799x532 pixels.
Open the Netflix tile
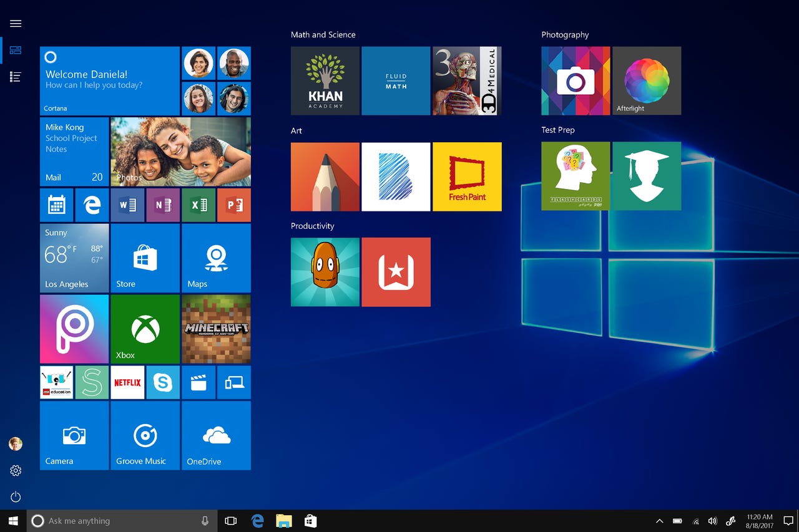(127, 382)
